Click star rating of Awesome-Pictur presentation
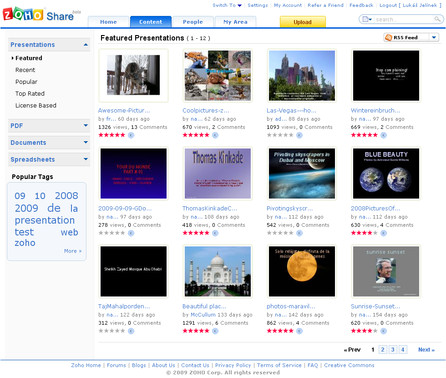This screenshot has height=378, width=446. (112, 135)
